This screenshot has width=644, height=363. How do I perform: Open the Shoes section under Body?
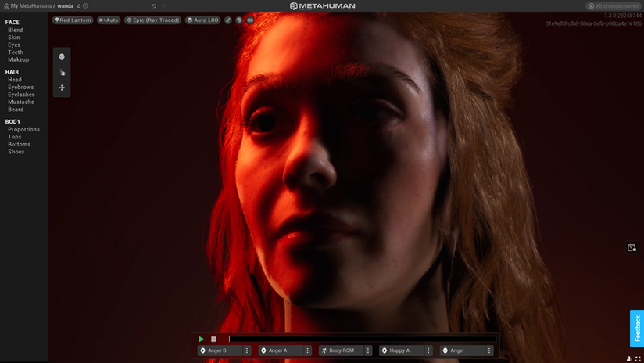click(x=16, y=152)
